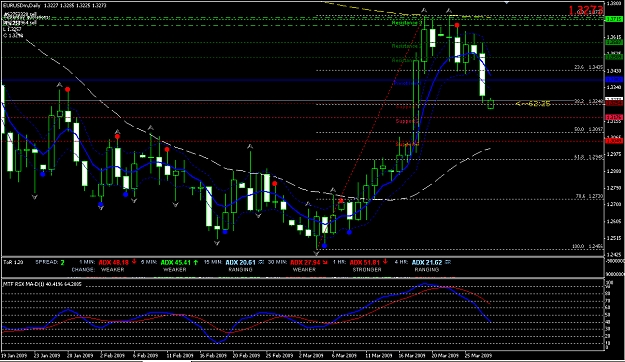Click the pink 1.3125 price tag on axis
Screen dimensions: 625x362
point(614,117)
